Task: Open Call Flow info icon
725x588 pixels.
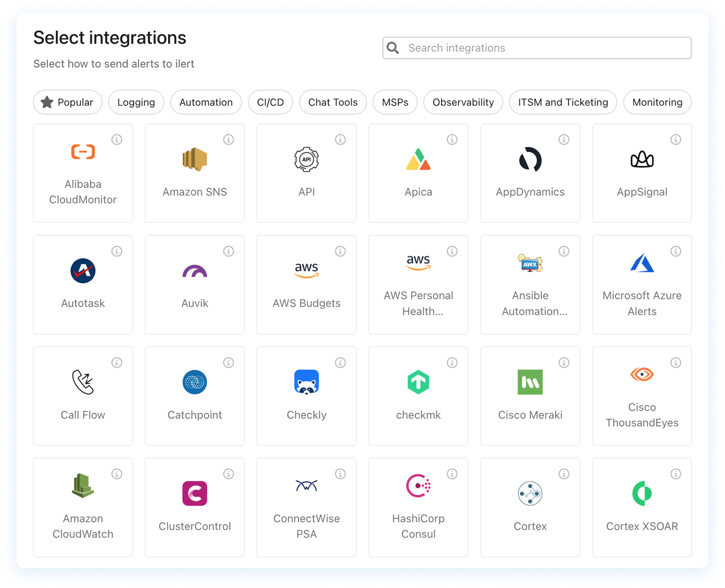Action: (117, 362)
